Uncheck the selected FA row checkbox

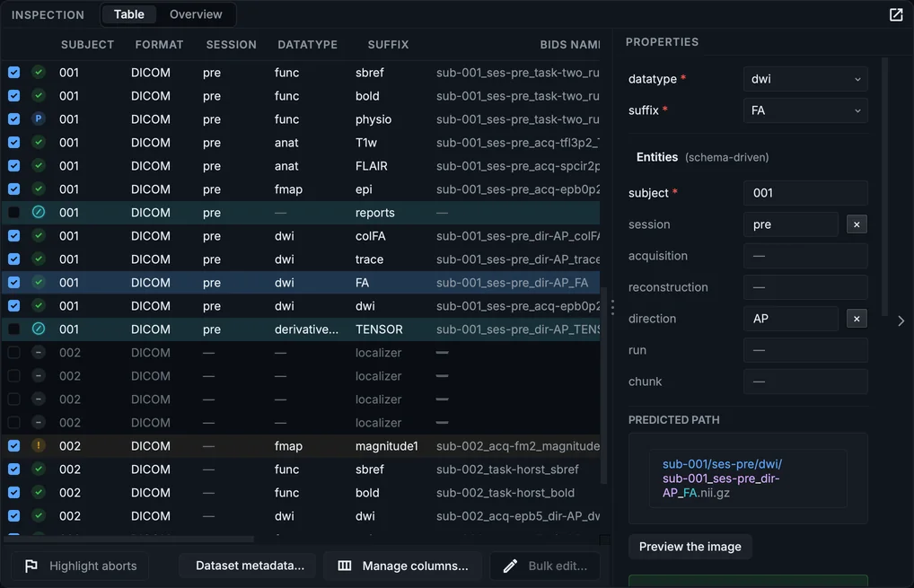14,282
